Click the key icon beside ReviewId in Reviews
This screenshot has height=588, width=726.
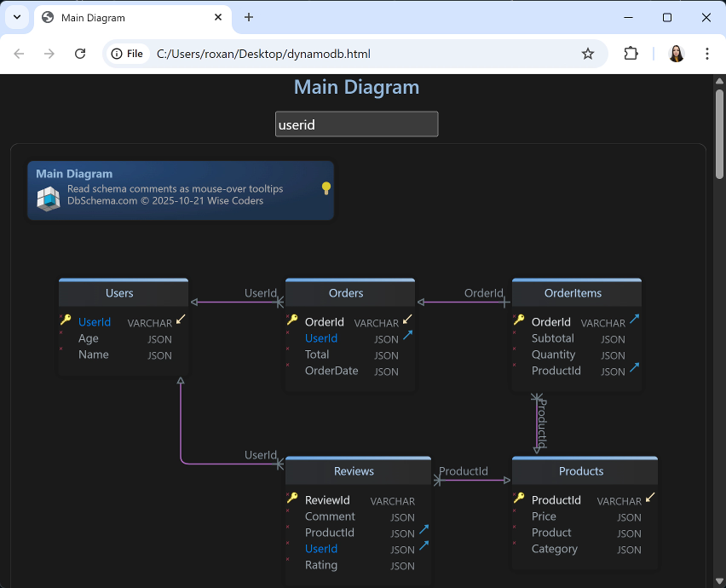(x=292, y=499)
